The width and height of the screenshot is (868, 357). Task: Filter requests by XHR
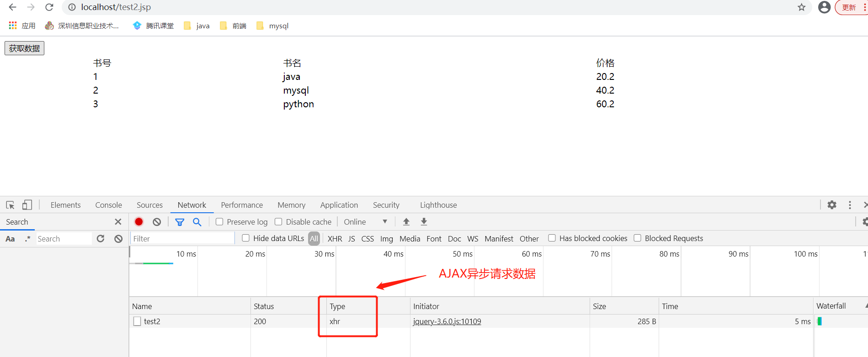[335, 239]
